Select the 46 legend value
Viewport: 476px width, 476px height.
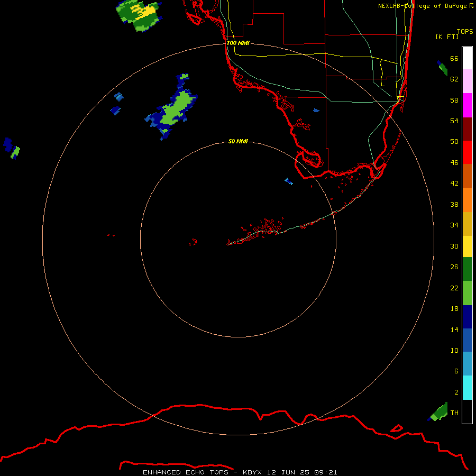pos(454,163)
